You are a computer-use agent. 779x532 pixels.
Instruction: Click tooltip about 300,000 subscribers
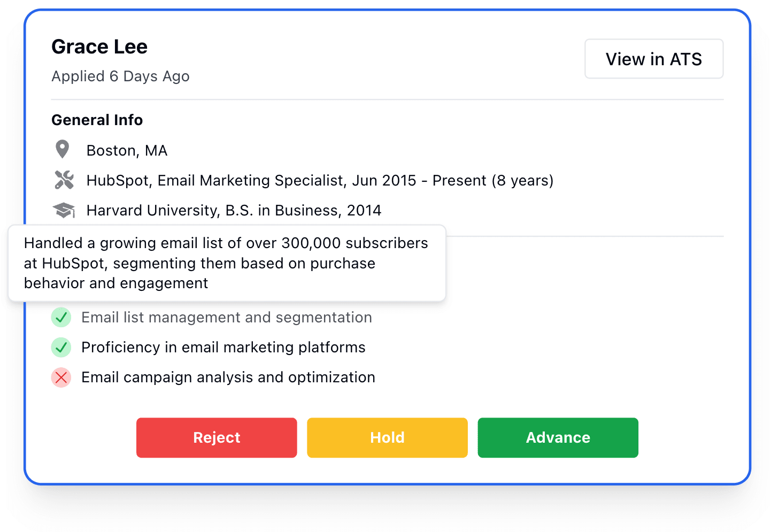(227, 263)
